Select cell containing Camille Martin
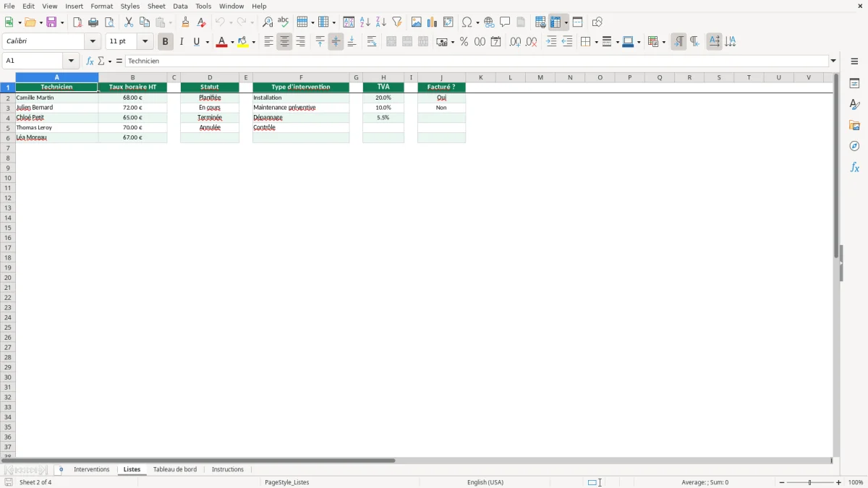868x488 pixels. tap(56, 98)
